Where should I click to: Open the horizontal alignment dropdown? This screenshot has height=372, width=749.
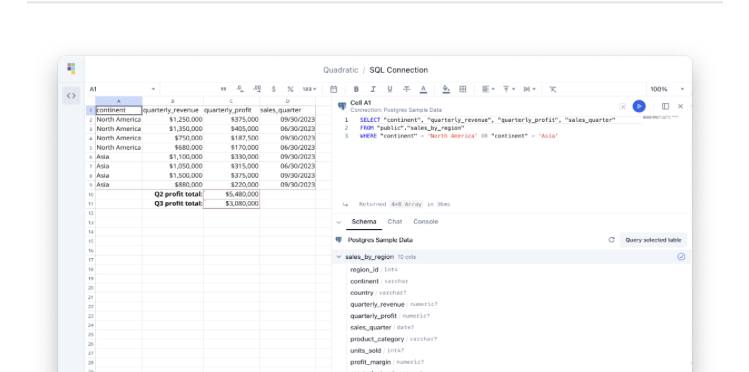click(488, 89)
